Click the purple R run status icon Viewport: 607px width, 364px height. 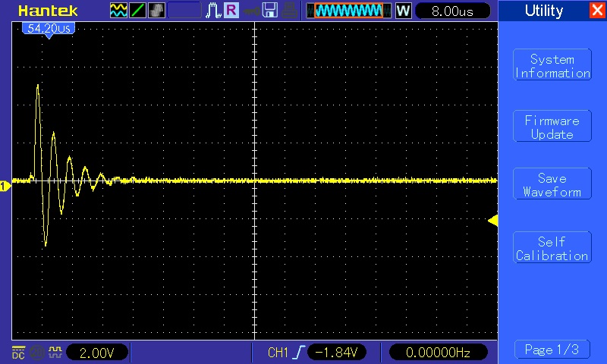point(231,11)
